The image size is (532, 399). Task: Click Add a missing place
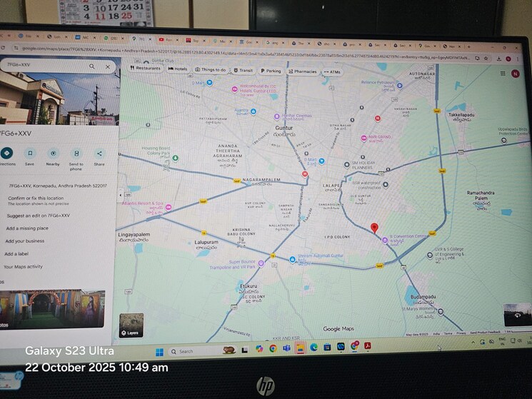pyautogui.click(x=27, y=228)
